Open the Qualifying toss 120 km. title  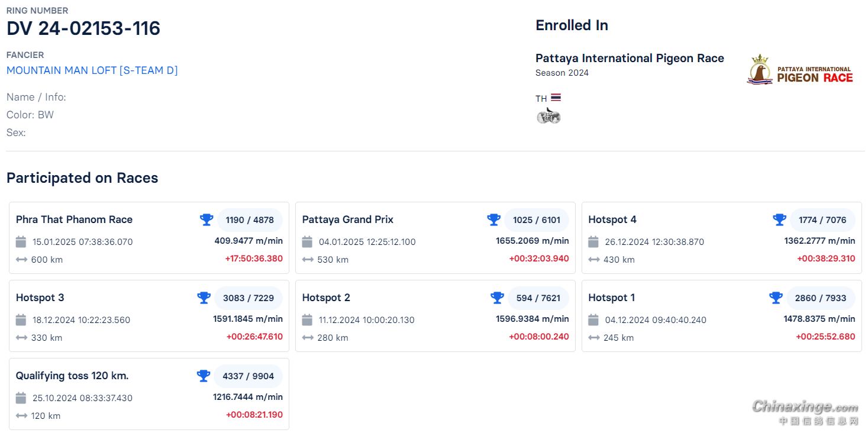[x=72, y=376]
